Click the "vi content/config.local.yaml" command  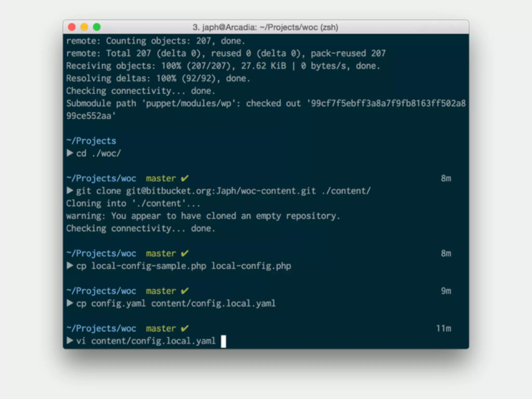[x=146, y=341]
